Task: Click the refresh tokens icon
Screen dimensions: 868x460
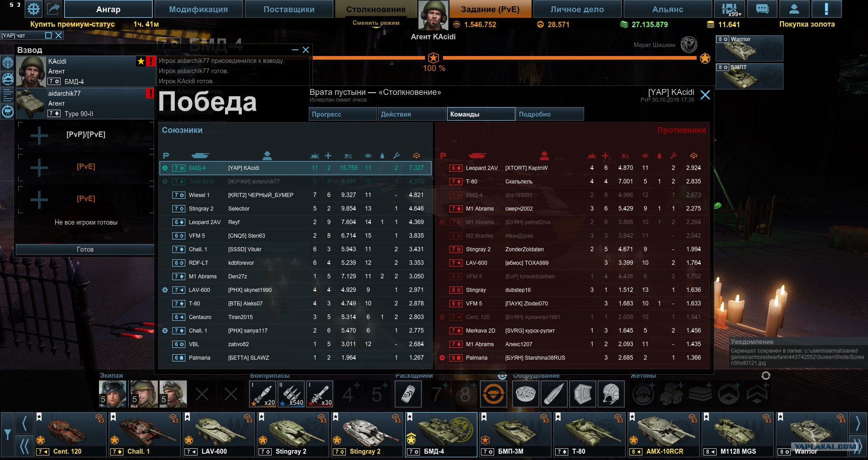Action: click(x=766, y=376)
